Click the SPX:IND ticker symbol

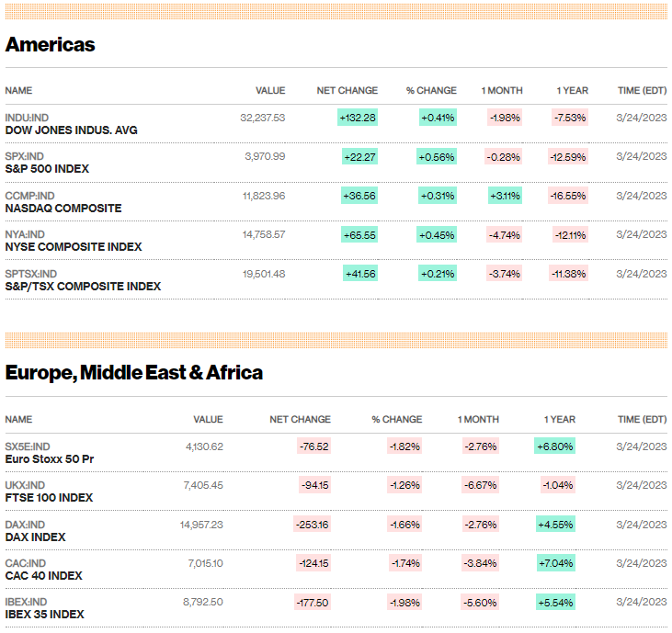[x=25, y=156]
